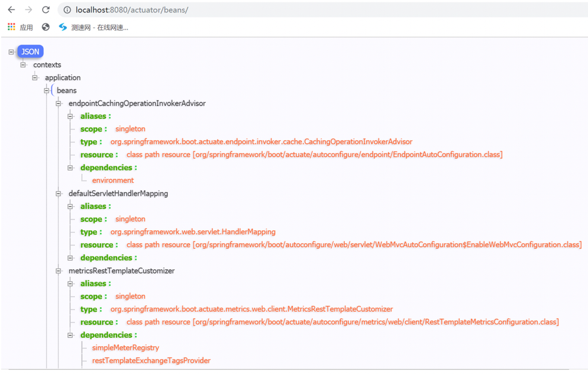Select metricsRestTemplateCustomizer bean name
The image size is (588, 374).
(121, 271)
